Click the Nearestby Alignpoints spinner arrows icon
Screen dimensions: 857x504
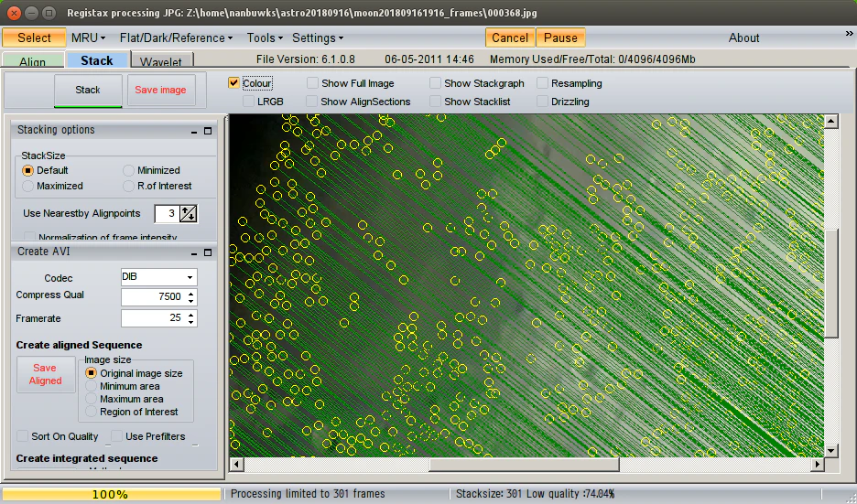pyautogui.click(x=189, y=213)
